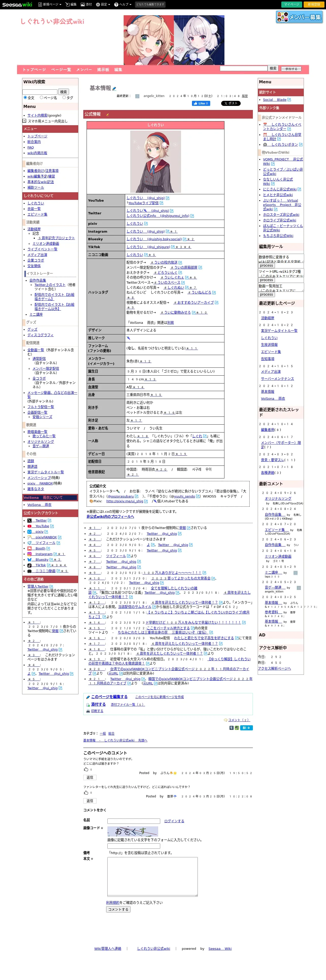The height and width of the screenshot is (980, 326).
Task: Click the header search input field
Action: pos(243,69)
